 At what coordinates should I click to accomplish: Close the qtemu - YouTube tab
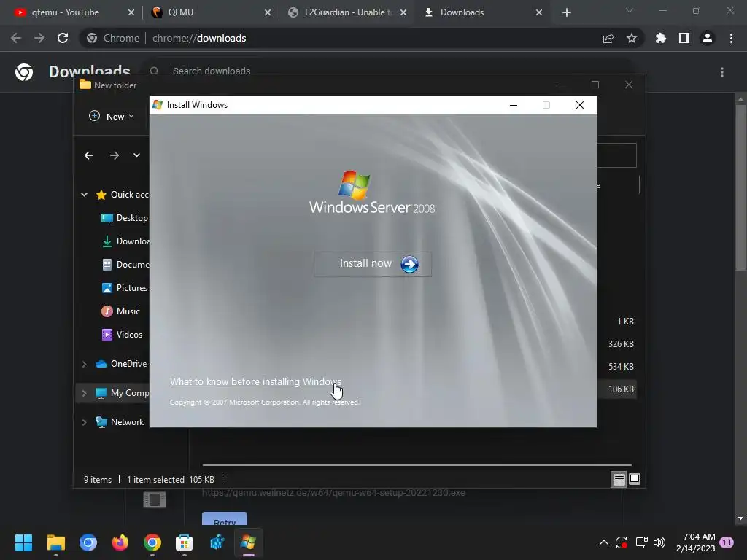131,12
